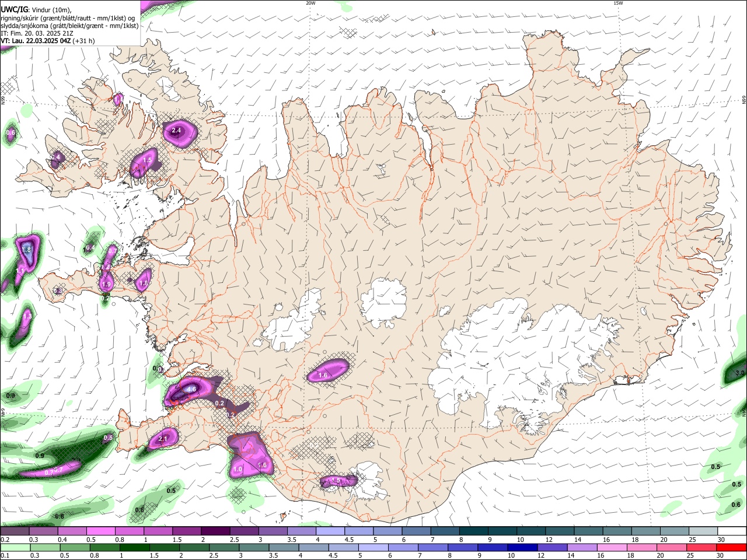Click the "1.0" value on the south coast
This screenshot has width=747, height=560.
point(238,469)
